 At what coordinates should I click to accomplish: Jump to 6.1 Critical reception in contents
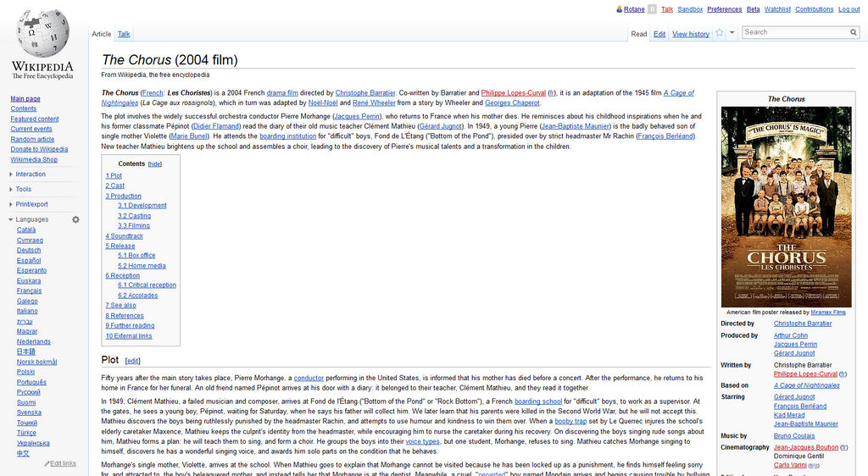click(x=147, y=285)
